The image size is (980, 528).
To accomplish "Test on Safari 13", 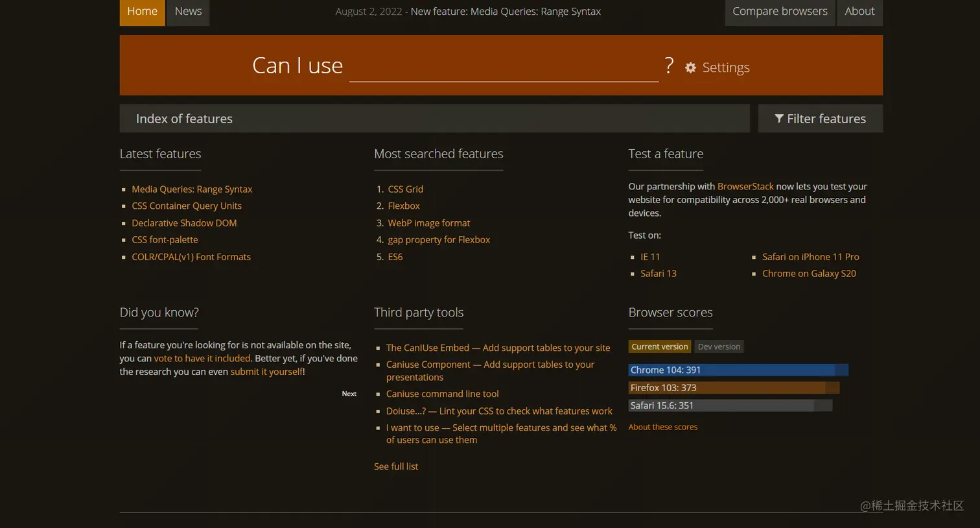I will (x=659, y=274).
